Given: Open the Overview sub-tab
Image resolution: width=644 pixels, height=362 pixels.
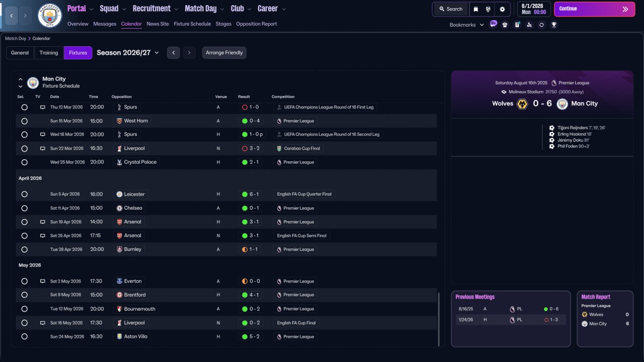Looking at the screenshot, I should click(78, 24).
